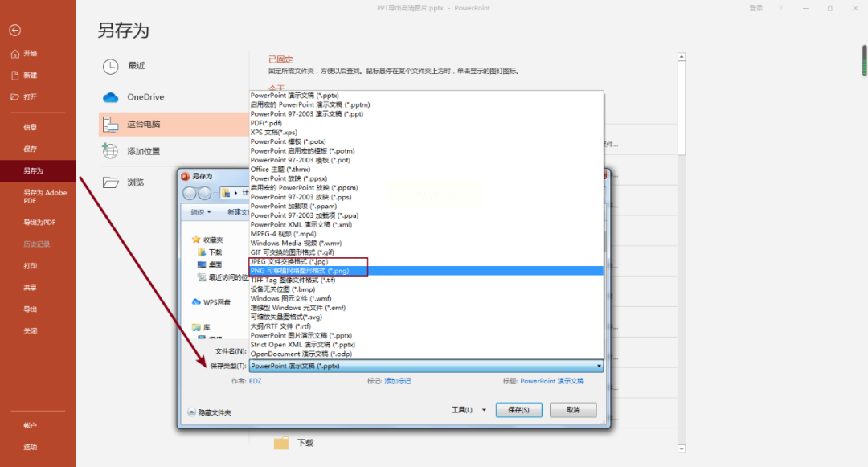
Task: Click the 下载 folder icon below the dialog
Action: pos(281,443)
